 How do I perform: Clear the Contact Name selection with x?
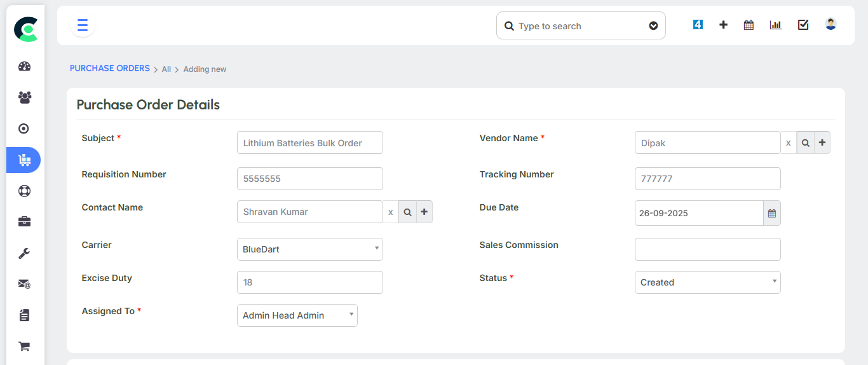tap(390, 212)
